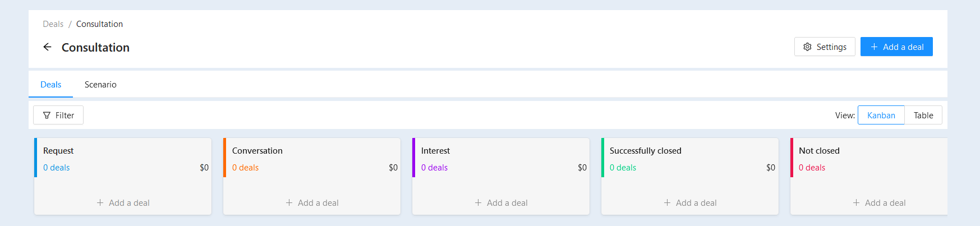Add a deal in Not closed column

879,203
